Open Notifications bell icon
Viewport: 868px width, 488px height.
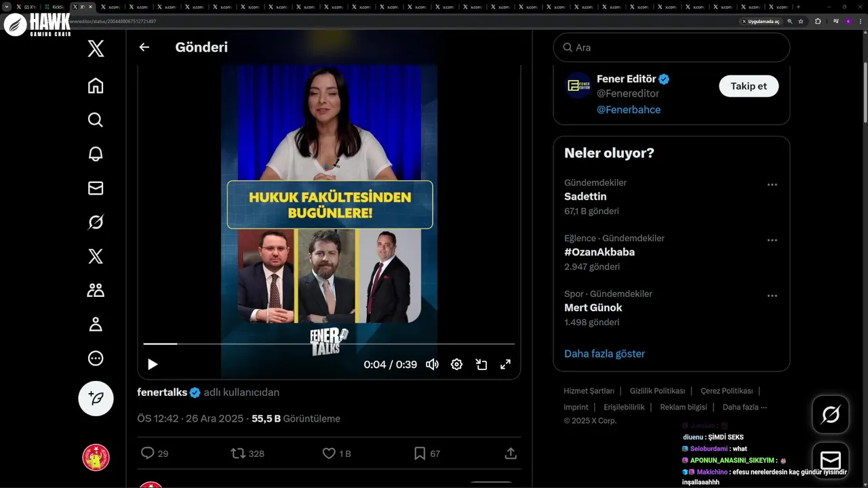96,154
